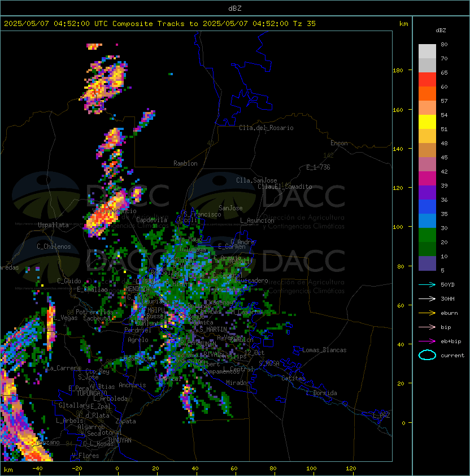
Task: Click the 'La_Carrera' map label
Action: tap(64, 368)
